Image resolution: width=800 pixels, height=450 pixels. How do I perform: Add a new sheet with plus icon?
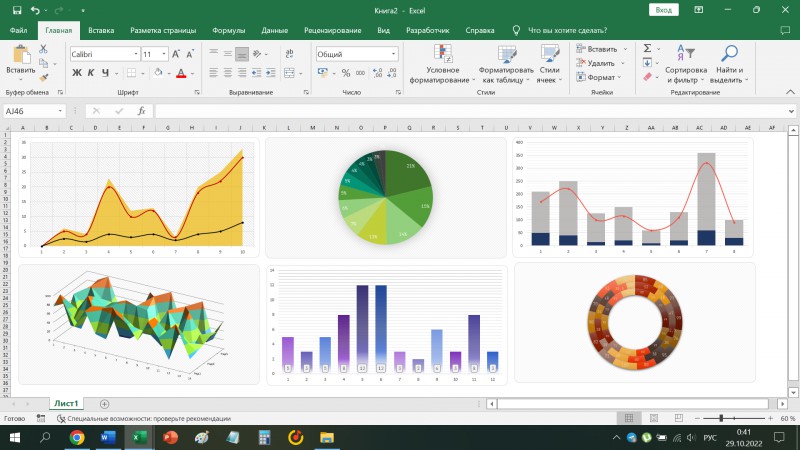(105, 404)
